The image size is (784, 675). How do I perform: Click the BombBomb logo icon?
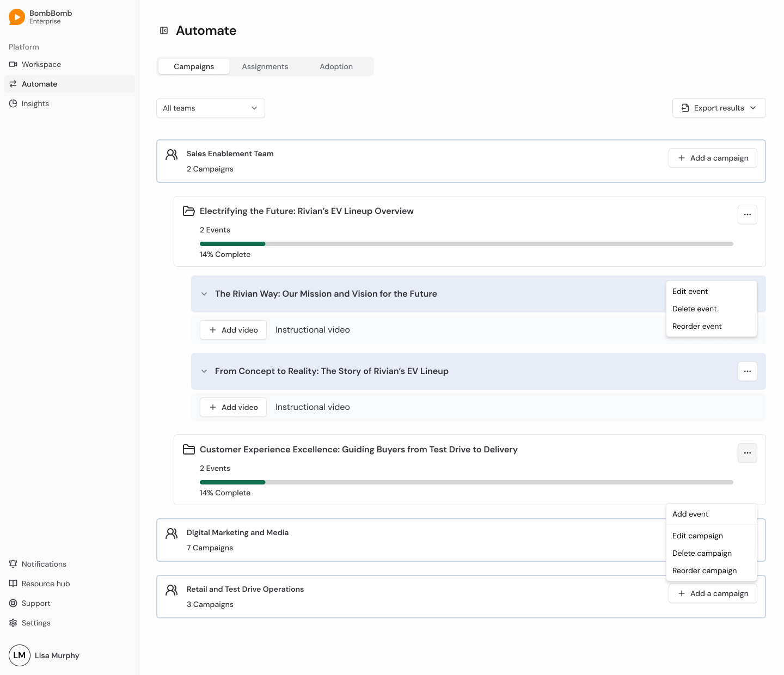(x=17, y=17)
